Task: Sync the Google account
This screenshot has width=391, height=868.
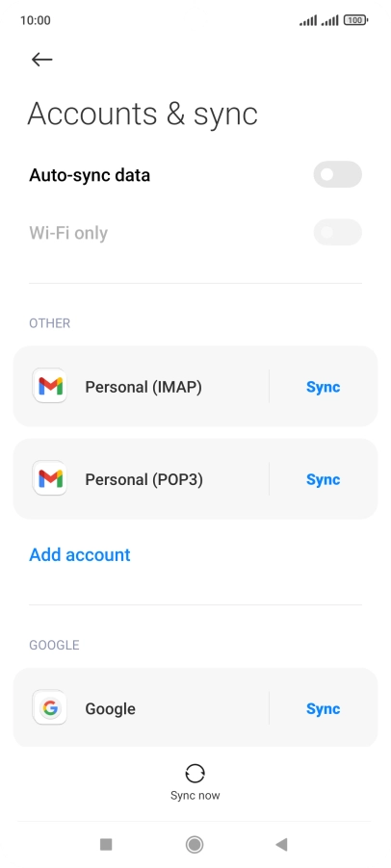Action: pos(323,708)
